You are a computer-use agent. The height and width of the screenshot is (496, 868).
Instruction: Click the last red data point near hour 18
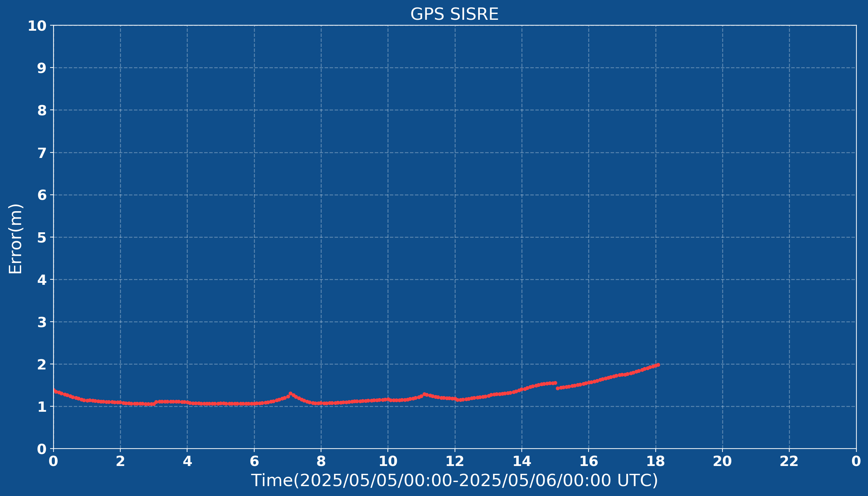click(x=658, y=365)
